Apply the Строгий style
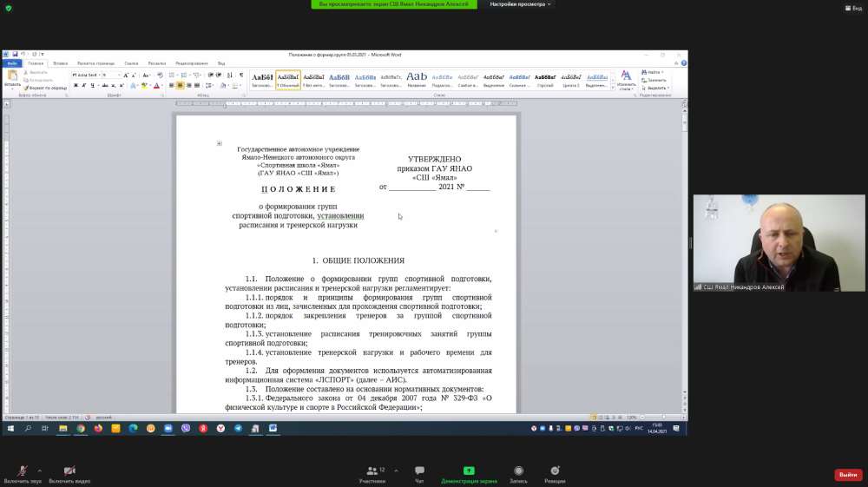 point(545,80)
